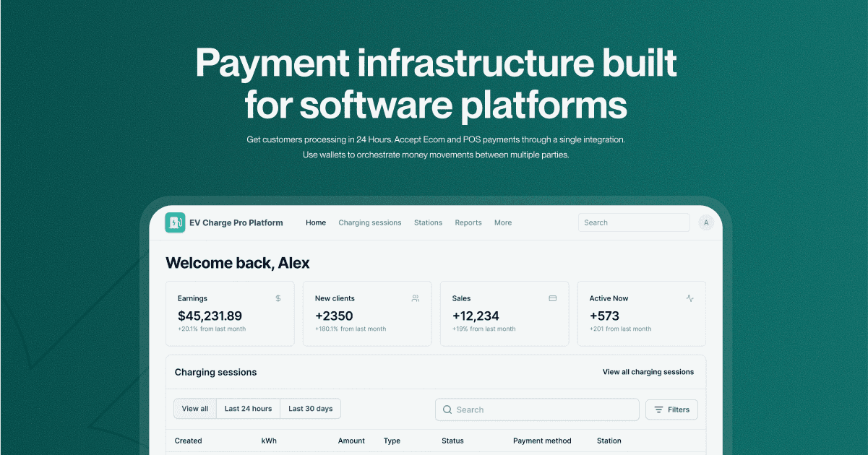868x455 pixels.
Task: Sort sessions by the Created column
Action: (x=188, y=441)
